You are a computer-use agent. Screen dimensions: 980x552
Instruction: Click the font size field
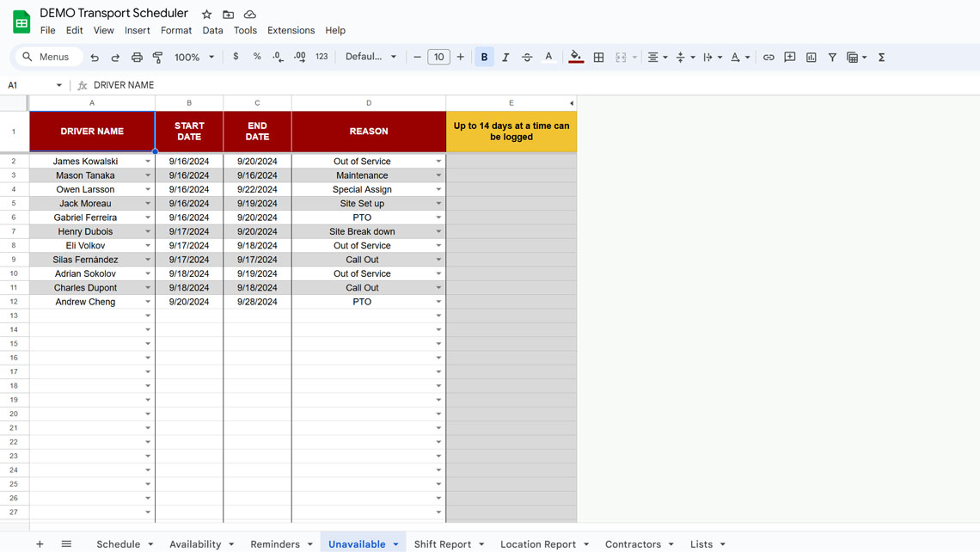tap(438, 57)
